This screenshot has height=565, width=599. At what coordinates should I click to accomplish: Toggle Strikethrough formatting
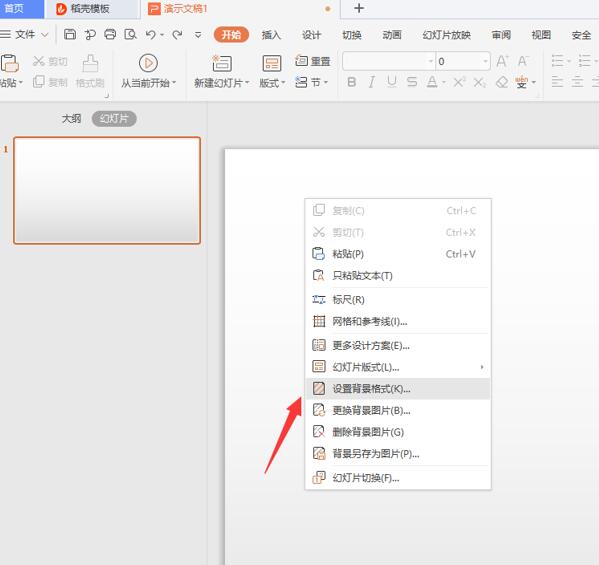[412, 82]
